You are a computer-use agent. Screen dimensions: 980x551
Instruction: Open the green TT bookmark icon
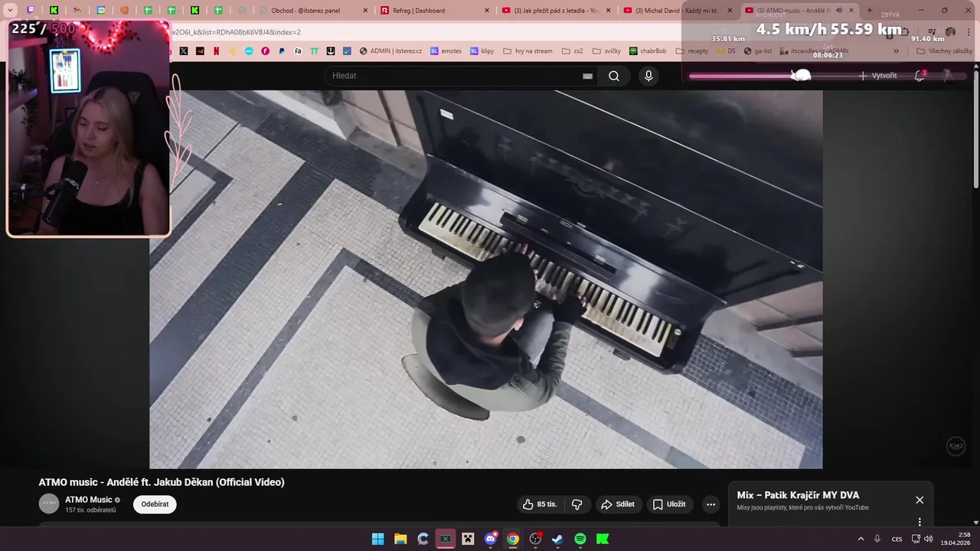[x=314, y=51]
